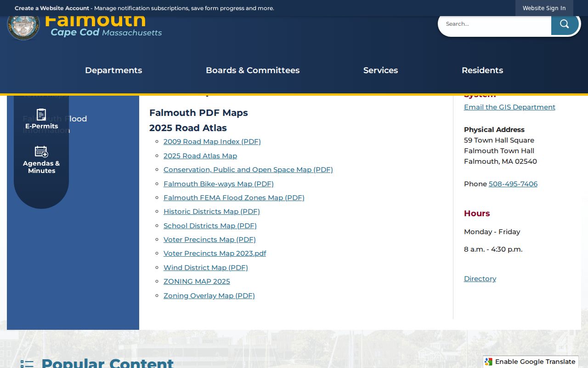Open the Residents menu
Screen dimensions: 588x368
click(482, 70)
